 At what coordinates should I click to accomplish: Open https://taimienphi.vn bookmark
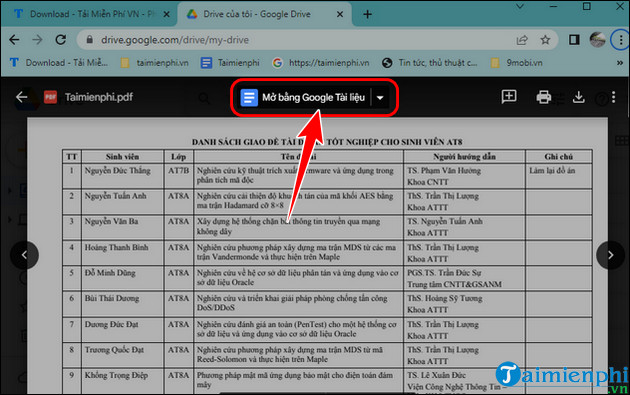[321, 63]
